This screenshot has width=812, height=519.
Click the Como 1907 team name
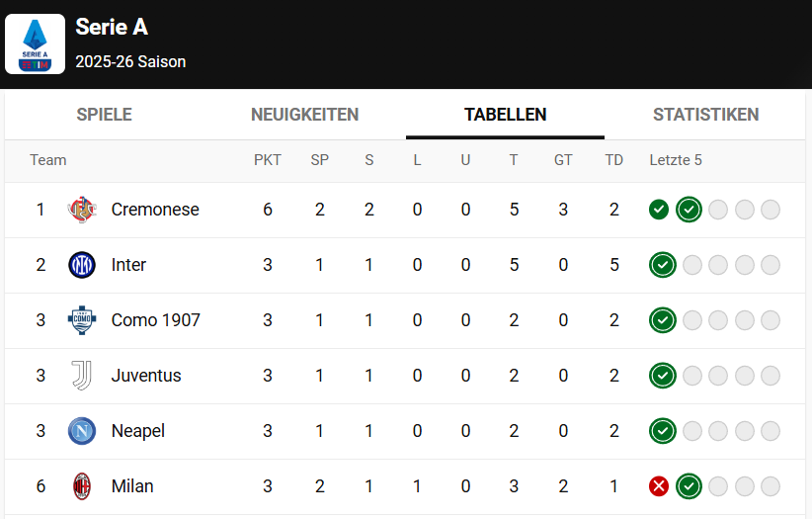[156, 320]
